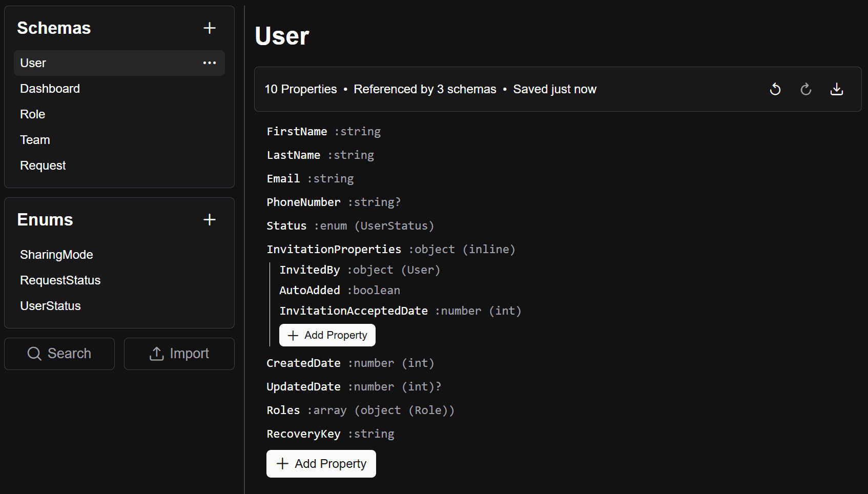The height and width of the screenshot is (494, 868).
Task: Select the Roles array property
Action: click(361, 410)
